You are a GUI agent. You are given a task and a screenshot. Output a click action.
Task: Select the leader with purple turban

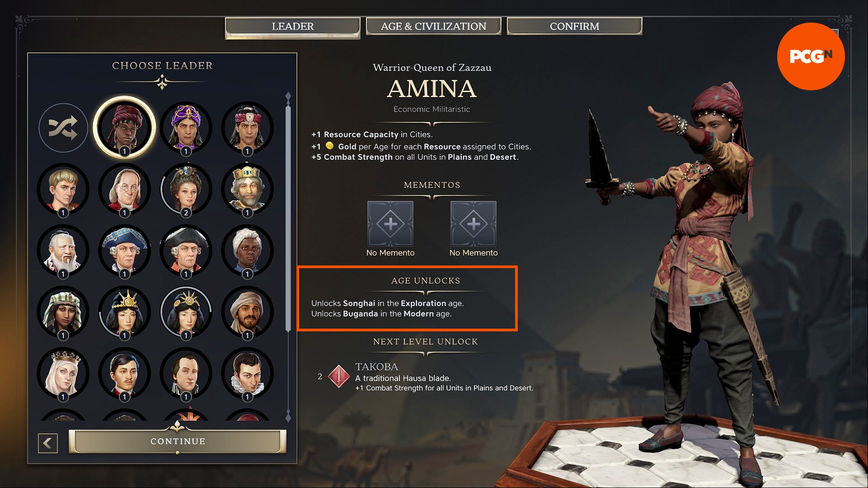(186, 128)
